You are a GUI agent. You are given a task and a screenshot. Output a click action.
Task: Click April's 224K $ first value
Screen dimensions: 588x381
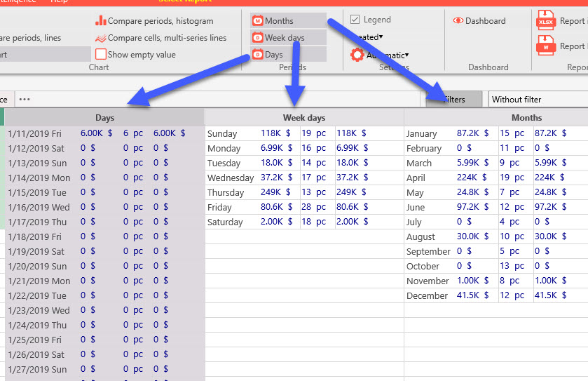tap(472, 178)
